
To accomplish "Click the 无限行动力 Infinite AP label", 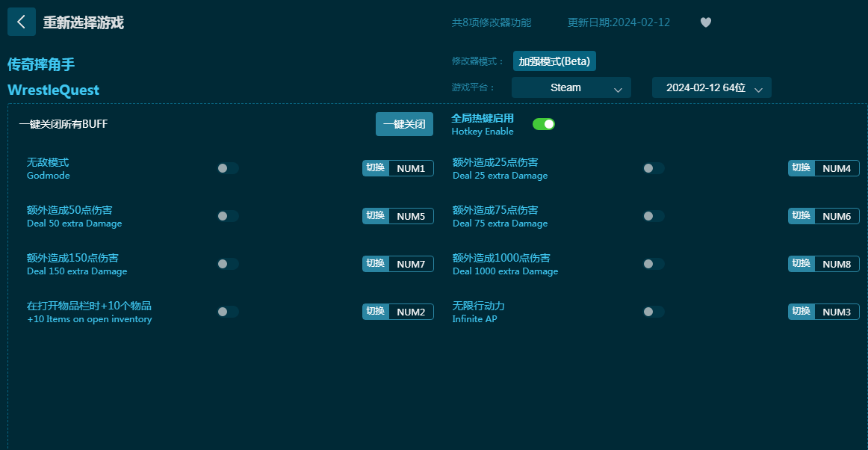I will [x=478, y=312].
